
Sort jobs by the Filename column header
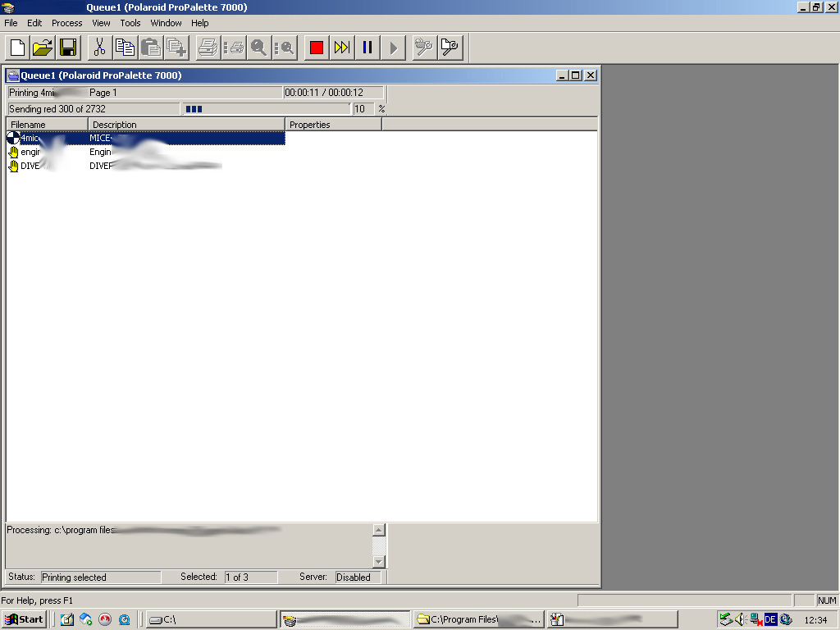47,125
